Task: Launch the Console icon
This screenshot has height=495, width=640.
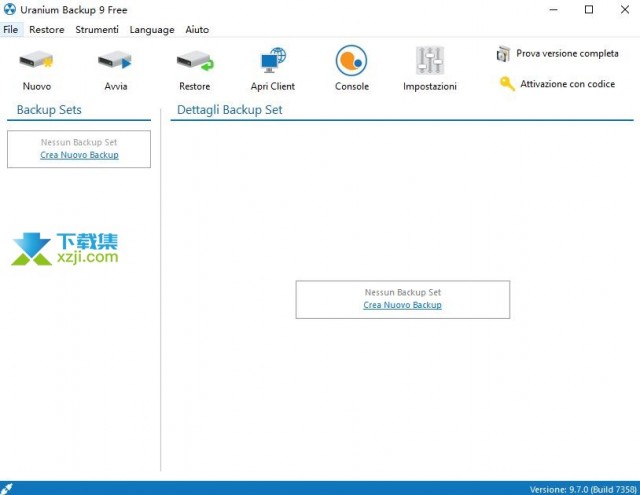Action: coord(351,60)
